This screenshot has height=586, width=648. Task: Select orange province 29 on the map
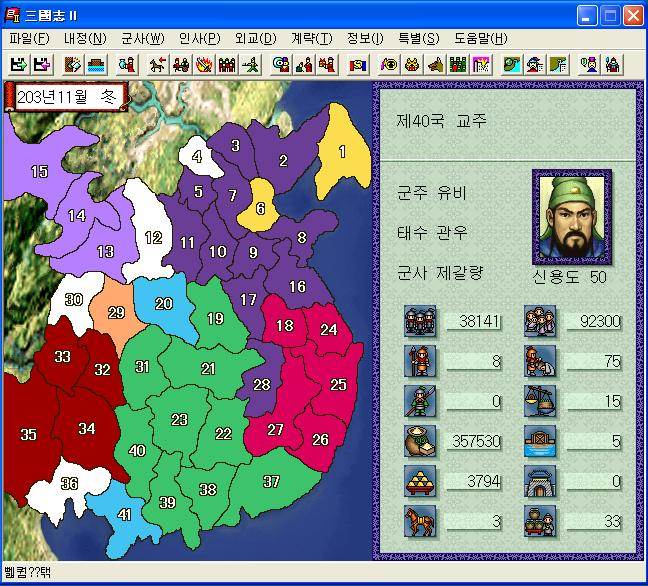click(116, 313)
